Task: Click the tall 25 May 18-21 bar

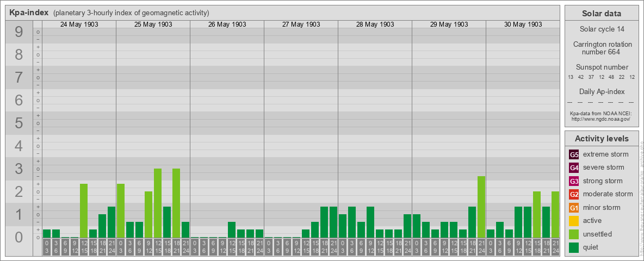Action: tap(176, 203)
